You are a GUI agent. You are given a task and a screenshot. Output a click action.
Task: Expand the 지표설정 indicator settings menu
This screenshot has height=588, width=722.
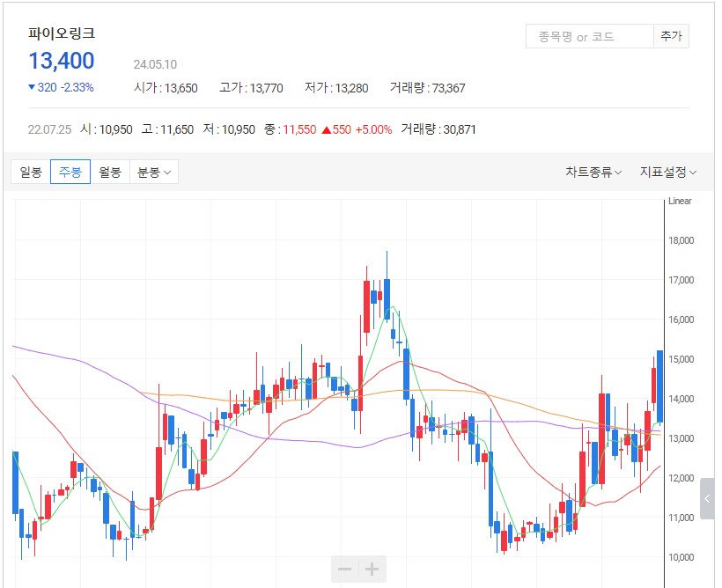pos(667,172)
